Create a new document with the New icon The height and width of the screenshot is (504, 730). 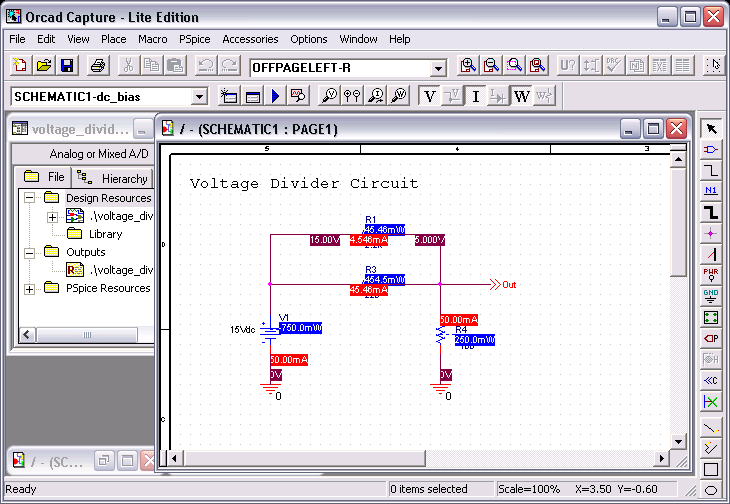[x=20, y=66]
